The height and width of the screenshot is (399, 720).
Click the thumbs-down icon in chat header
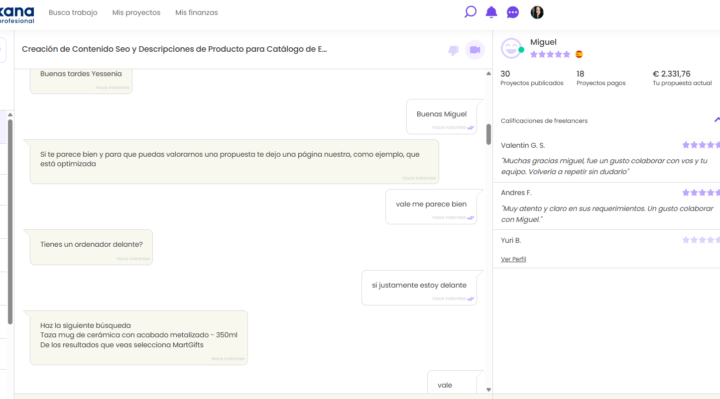(x=453, y=50)
